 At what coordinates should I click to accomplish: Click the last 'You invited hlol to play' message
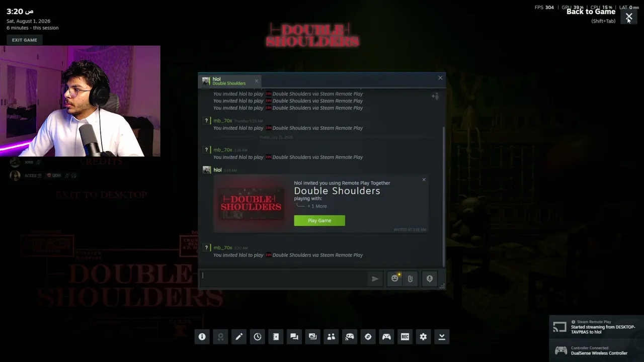288,255
